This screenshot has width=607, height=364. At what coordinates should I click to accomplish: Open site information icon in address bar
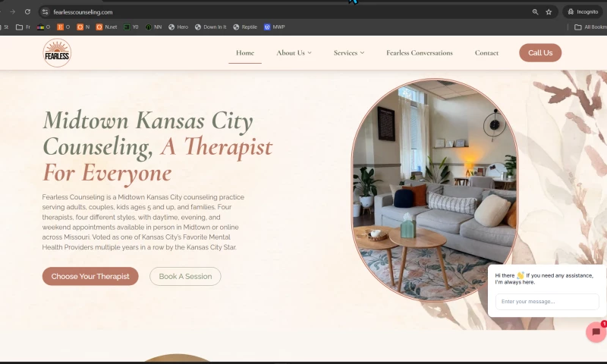click(x=46, y=12)
